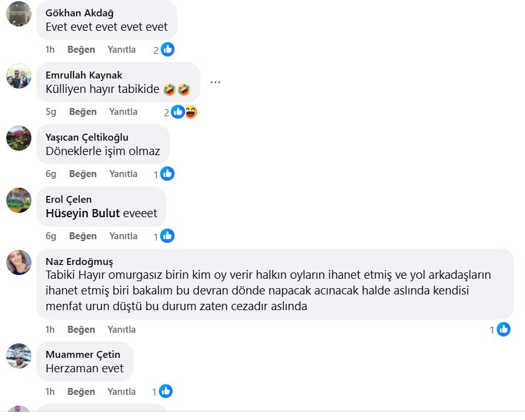Click like reaction icon on Gökhan Akdağ's comment
The image size is (525, 420).
[168, 50]
